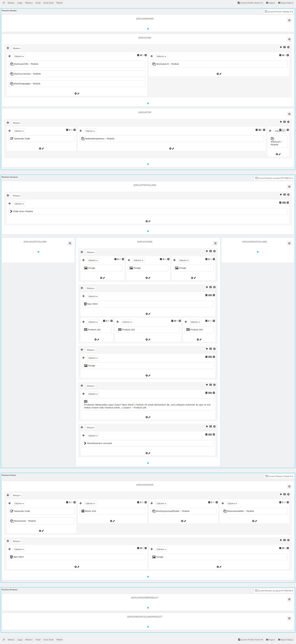The width and height of the screenshot is (296, 644).
Task: Click the pin icon in the top toolbar
Action: 4,3
